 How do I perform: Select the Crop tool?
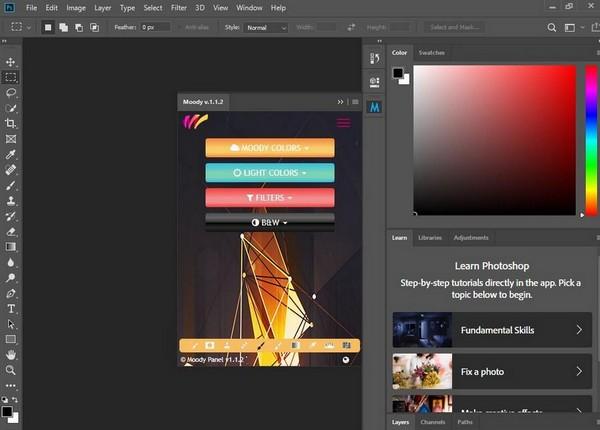(x=11, y=123)
